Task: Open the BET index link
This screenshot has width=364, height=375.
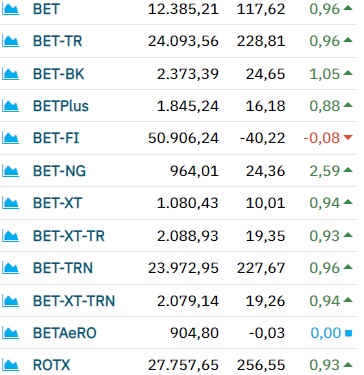Action: 46,9
